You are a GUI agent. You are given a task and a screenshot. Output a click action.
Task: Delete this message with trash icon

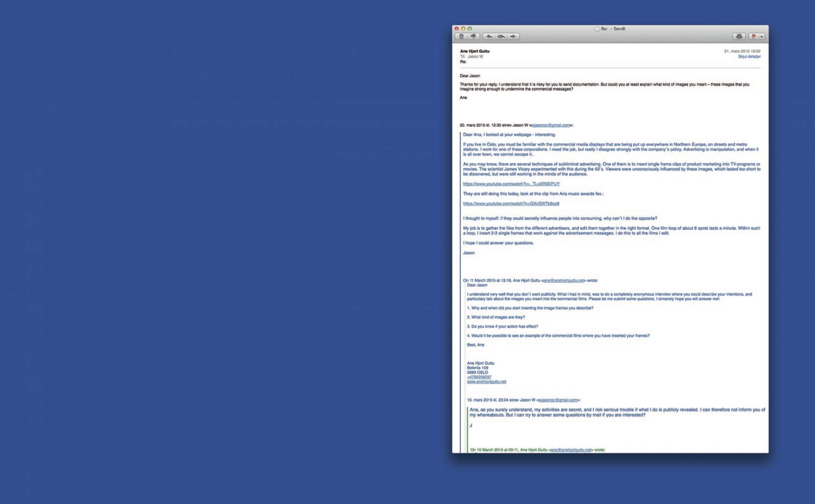click(x=461, y=37)
